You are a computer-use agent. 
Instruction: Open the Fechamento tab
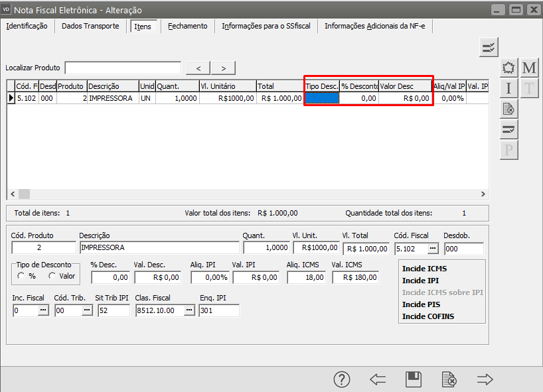pyautogui.click(x=187, y=26)
